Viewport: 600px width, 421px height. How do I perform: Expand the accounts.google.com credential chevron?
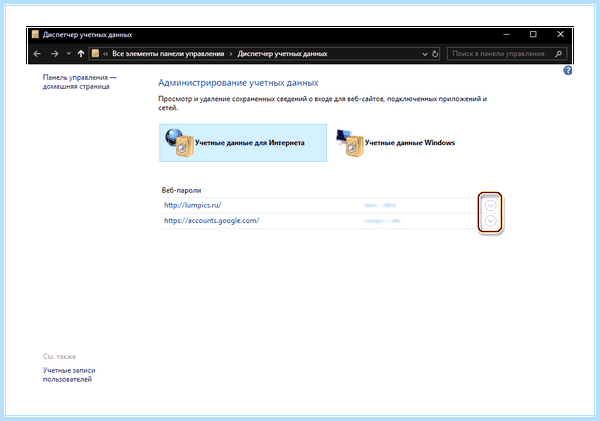(x=491, y=221)
